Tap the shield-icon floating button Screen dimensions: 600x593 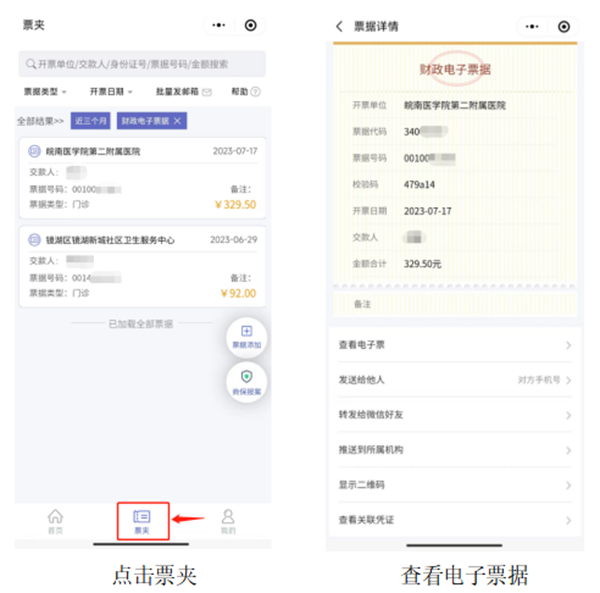247,383
